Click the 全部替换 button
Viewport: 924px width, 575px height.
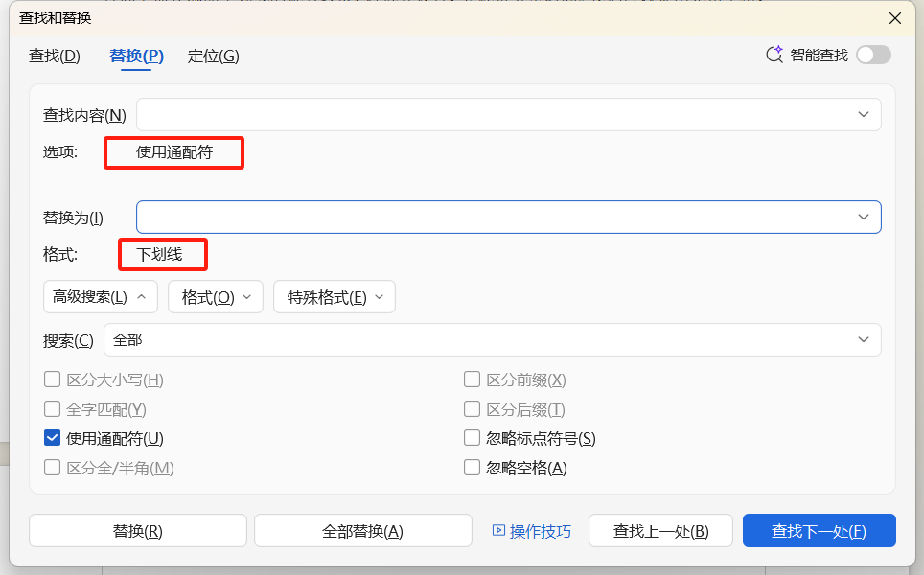[362, 530]
